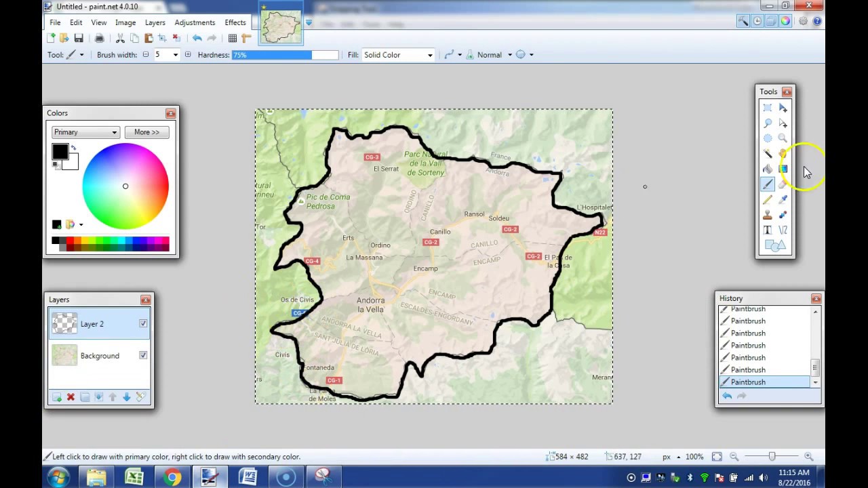Click the Cut scissors icon

[120, 39]
